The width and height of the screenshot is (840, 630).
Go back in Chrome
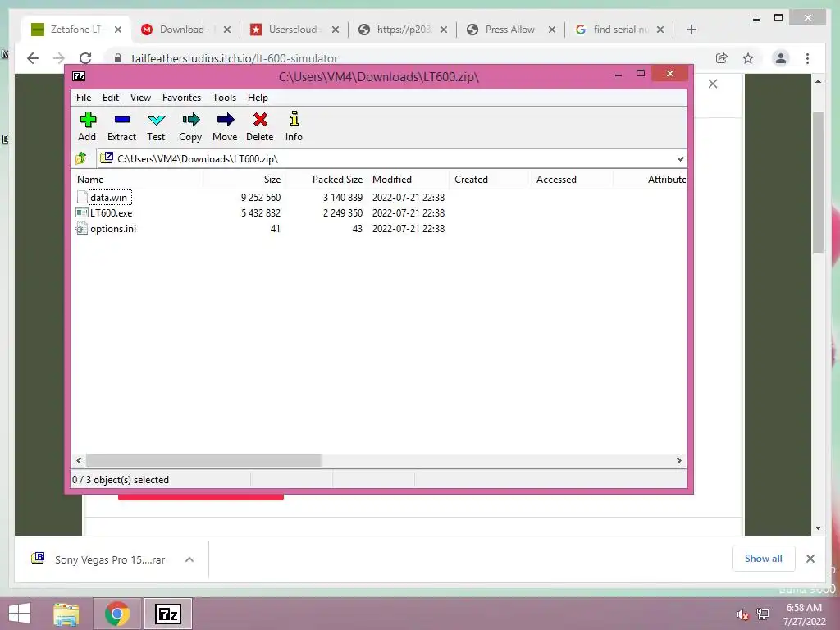[33, 58]
